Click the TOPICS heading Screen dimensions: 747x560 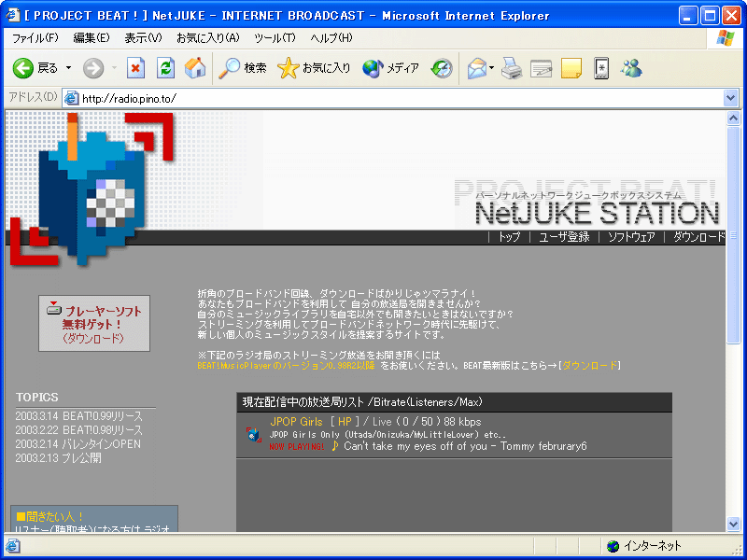click(37, 398)
